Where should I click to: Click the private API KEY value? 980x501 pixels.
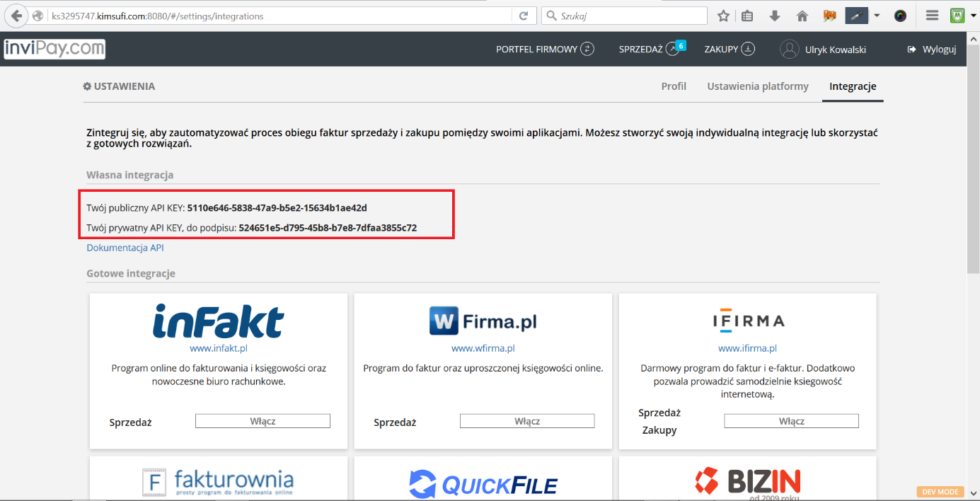pyautogui.click(x=328, y=228)
